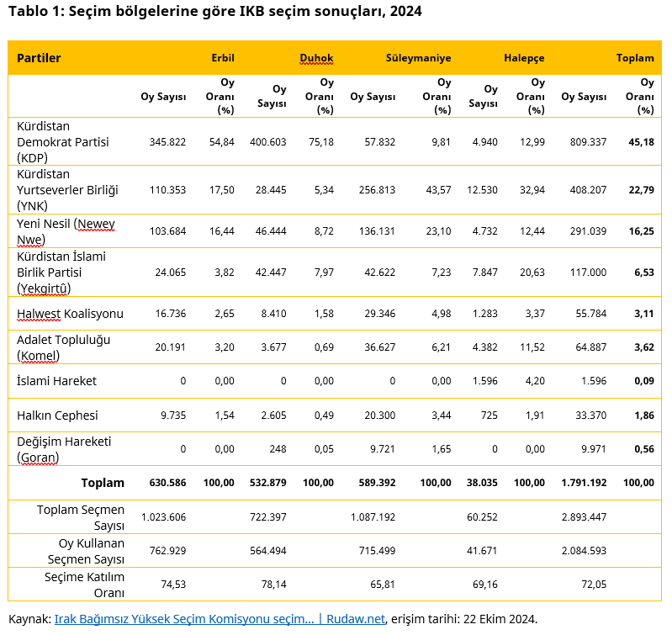Click the İslami Hareket party name
Image resolution: width=672 pixels, height=635 pixels.
pyautogui.click(x=56, y=381)
